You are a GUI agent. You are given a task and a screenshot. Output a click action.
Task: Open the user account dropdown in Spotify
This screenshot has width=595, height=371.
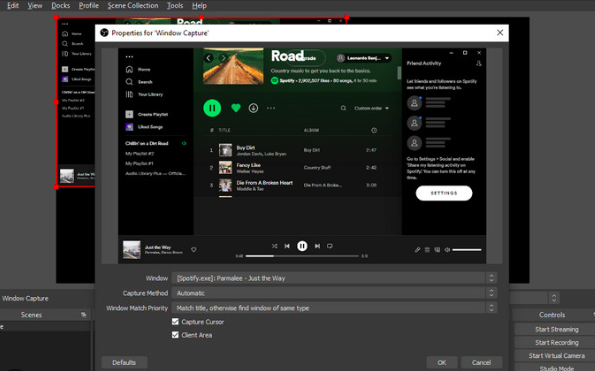[364, 58]
